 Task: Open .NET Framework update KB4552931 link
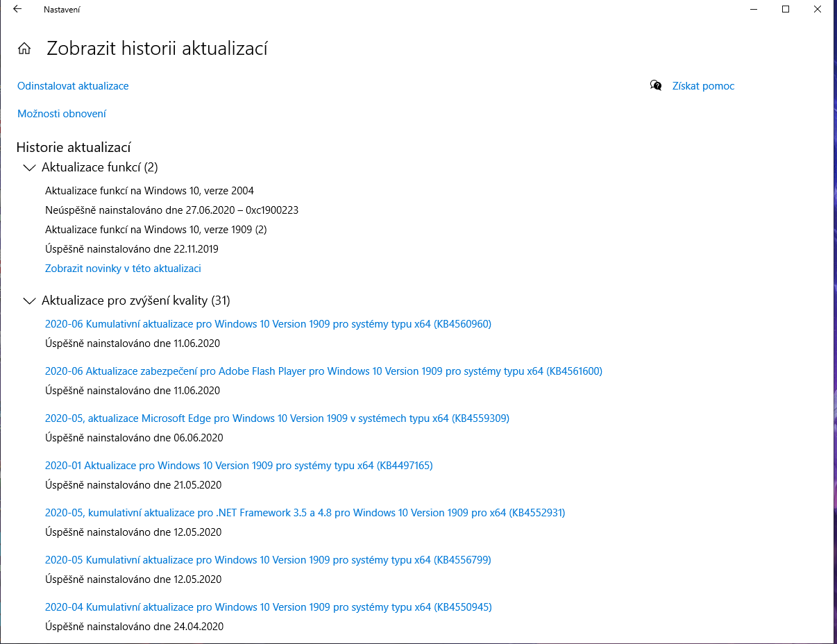pyautogui.click(x=305, y=512)
